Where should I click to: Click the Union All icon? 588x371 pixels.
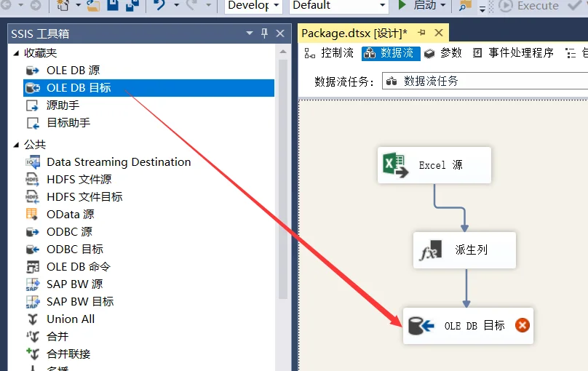[x=33, y=319]
